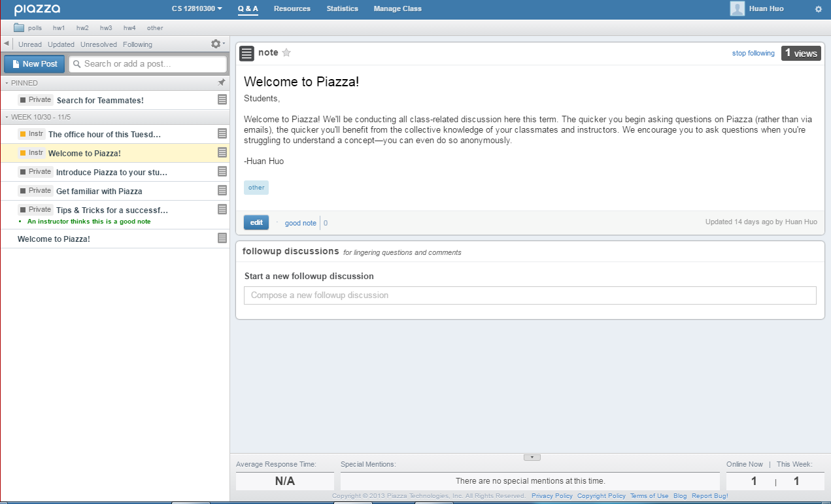This screenshot has width=831, height=504.
Task: Open Terms of Use link
Action: [649, 496]
